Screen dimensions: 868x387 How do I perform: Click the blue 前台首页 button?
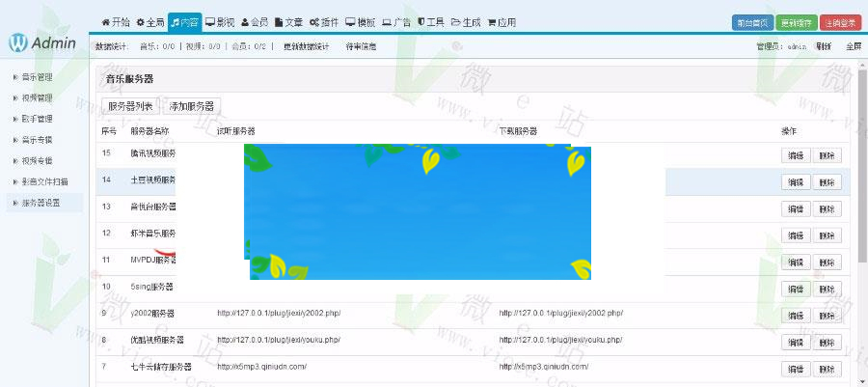(x=752, y=22)
